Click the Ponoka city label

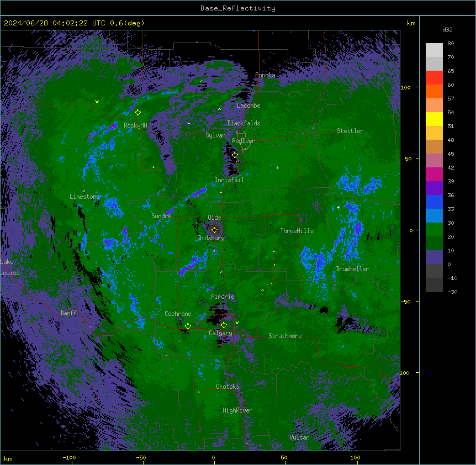[x=265, y=75]
